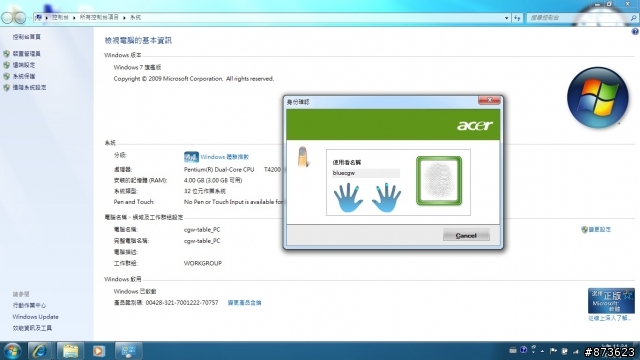Click the 4.00 GB RAM value

[213, 180]
